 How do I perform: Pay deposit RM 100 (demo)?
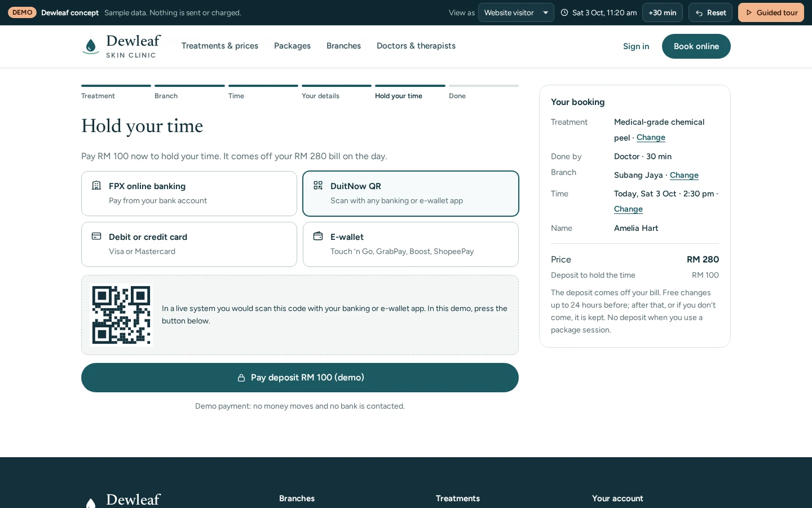click(x=300, y=378)
